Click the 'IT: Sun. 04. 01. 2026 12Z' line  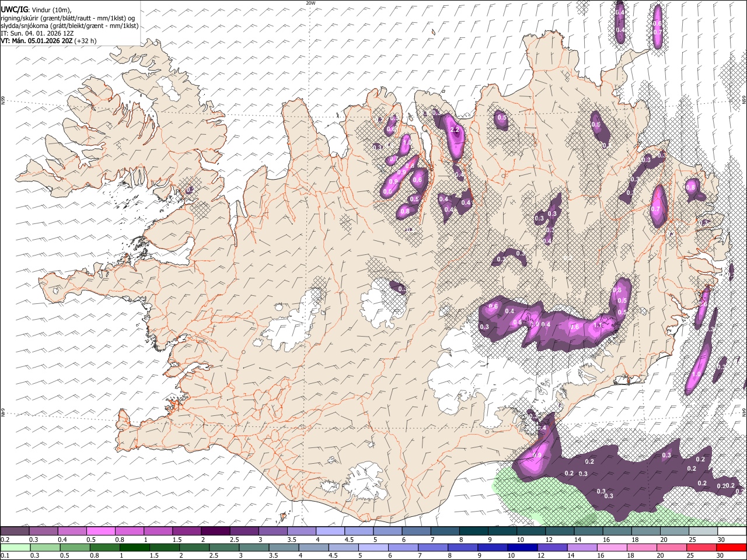(x=37, y=33)
